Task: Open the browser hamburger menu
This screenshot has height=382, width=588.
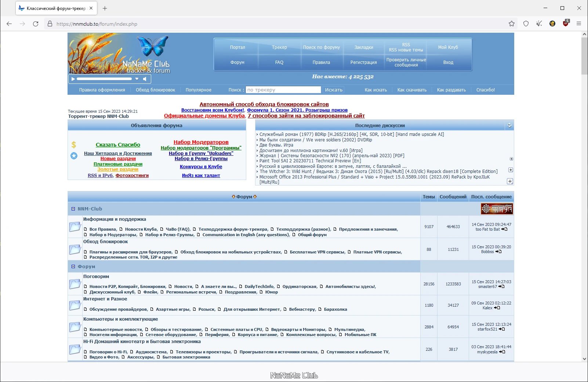Action: (x=579, y=24)
